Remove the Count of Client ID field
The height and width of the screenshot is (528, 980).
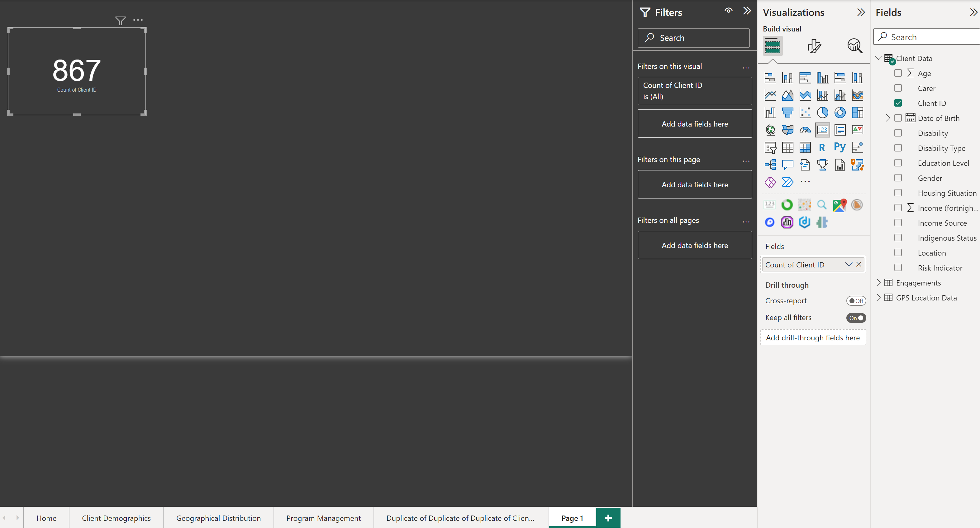tap(859, 264)
